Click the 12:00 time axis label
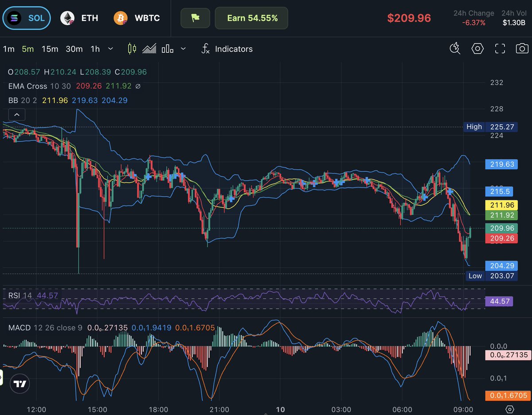 pyautogui.click(x=36, y=409)
